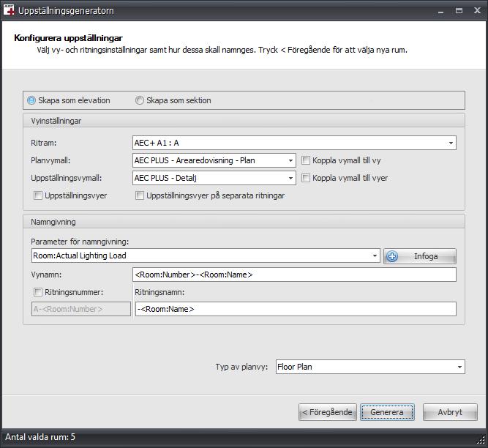Tick the Uppställningsvyer checkbox
488x448 pixels.
click(x=37, y=195)
